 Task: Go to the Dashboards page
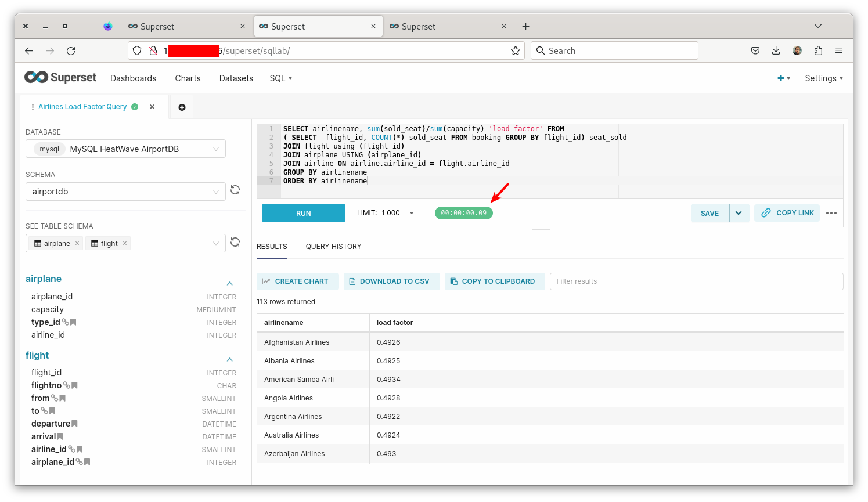pyautogui.click(x=133, y=78)
